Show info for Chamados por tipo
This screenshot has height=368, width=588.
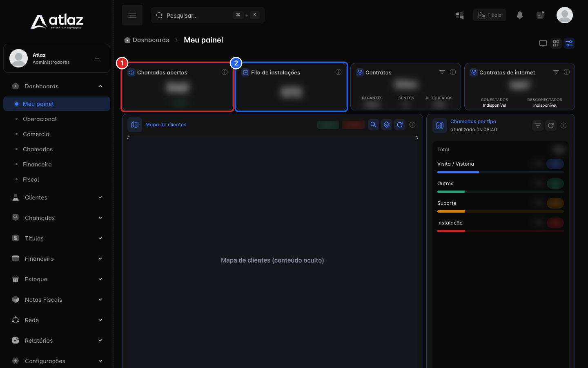point(563,126)
